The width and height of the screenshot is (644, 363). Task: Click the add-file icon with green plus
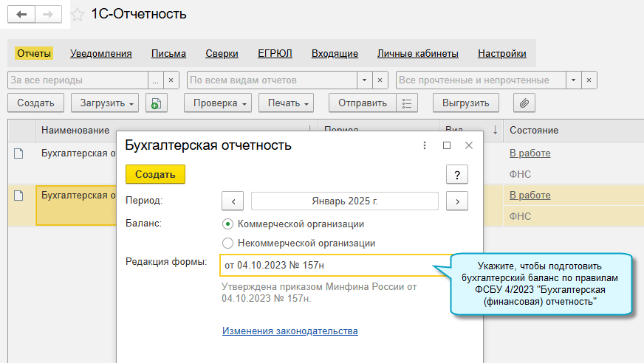click(x=156, y=103)
